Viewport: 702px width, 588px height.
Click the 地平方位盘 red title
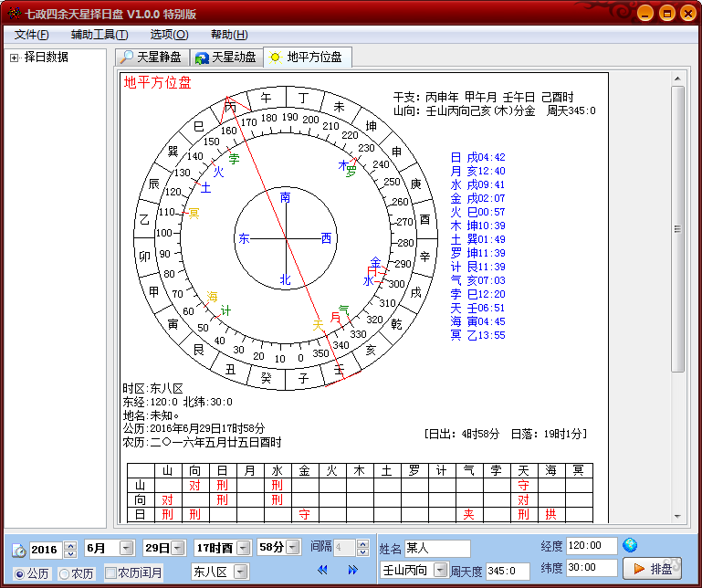pyautogui.click(x=158, y=82)
